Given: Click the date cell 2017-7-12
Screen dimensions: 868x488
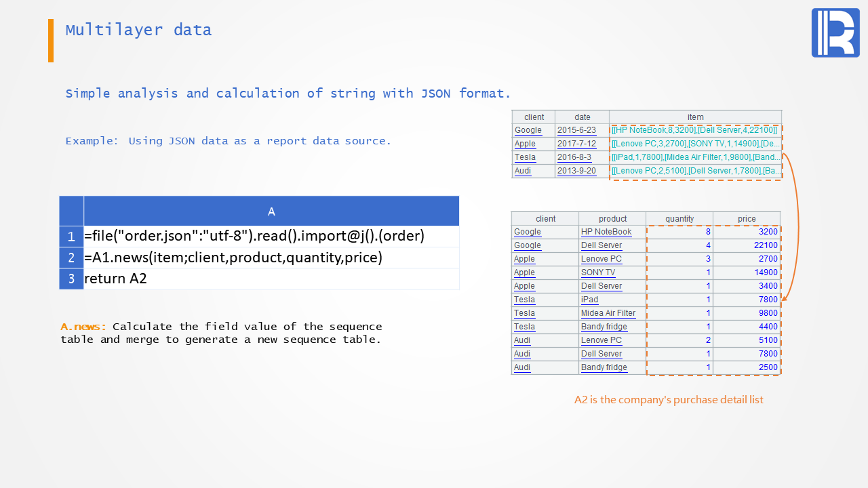Looking at the screenshot, I should coord(582,144).
